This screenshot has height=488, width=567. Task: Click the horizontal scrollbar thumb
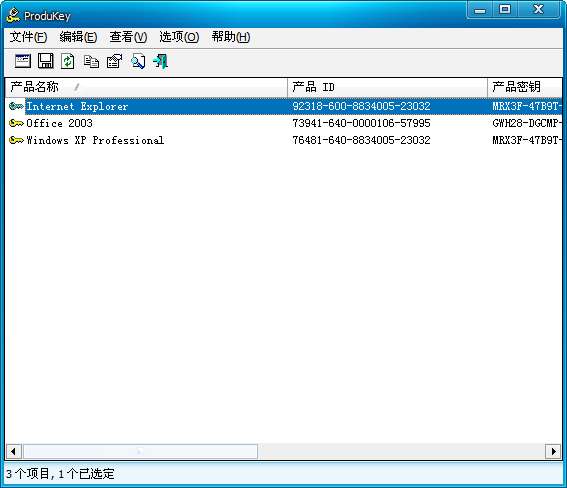click(x=140, y=451)
